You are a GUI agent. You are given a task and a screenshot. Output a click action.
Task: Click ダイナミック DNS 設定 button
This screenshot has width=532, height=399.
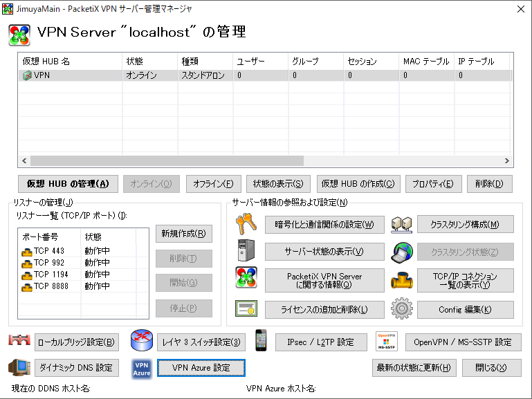click(x=77, y=368)
